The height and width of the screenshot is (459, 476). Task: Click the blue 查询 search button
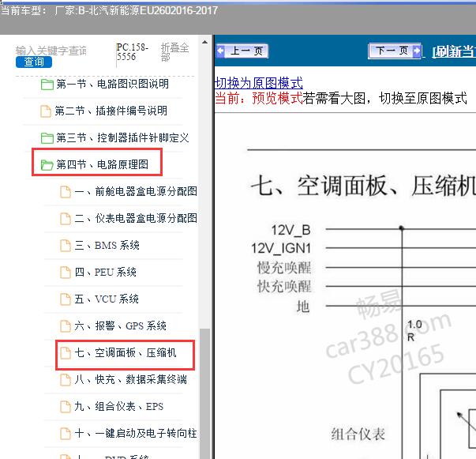(34, 62)
